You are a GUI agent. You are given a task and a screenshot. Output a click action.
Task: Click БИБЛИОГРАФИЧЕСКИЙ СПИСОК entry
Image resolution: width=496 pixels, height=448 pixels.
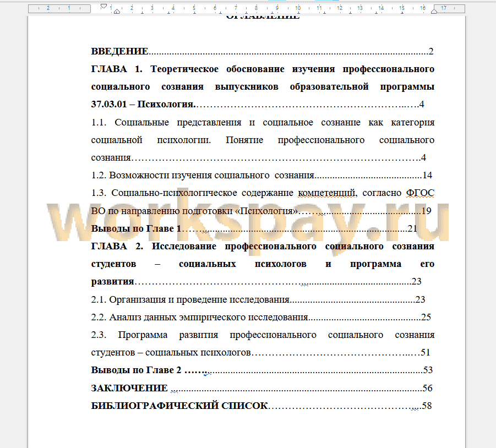261,406
